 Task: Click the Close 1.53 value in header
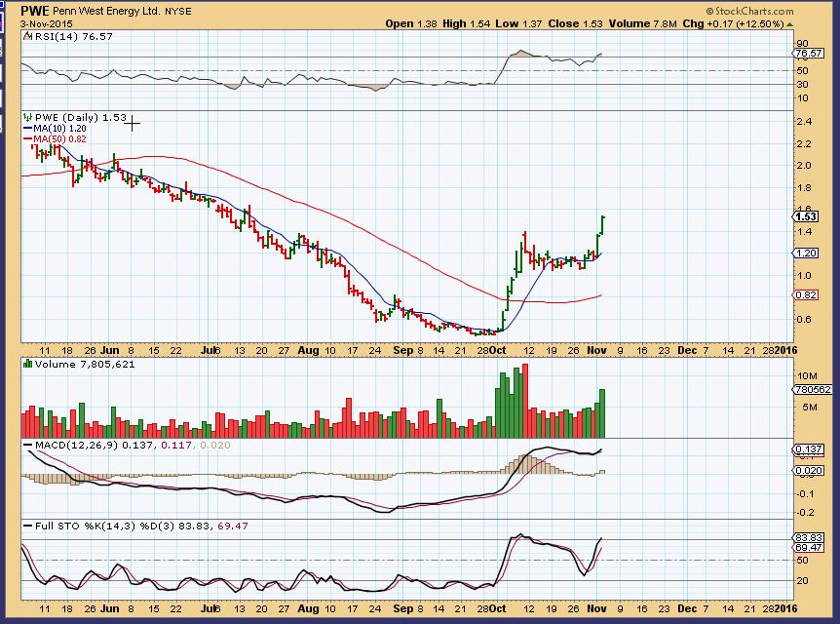click(x=575, y=24)
